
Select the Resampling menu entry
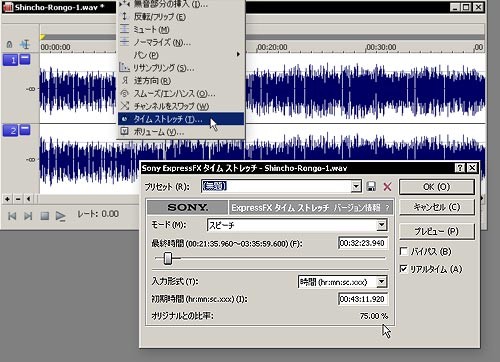pyautogui.click(x=181, y=68)
